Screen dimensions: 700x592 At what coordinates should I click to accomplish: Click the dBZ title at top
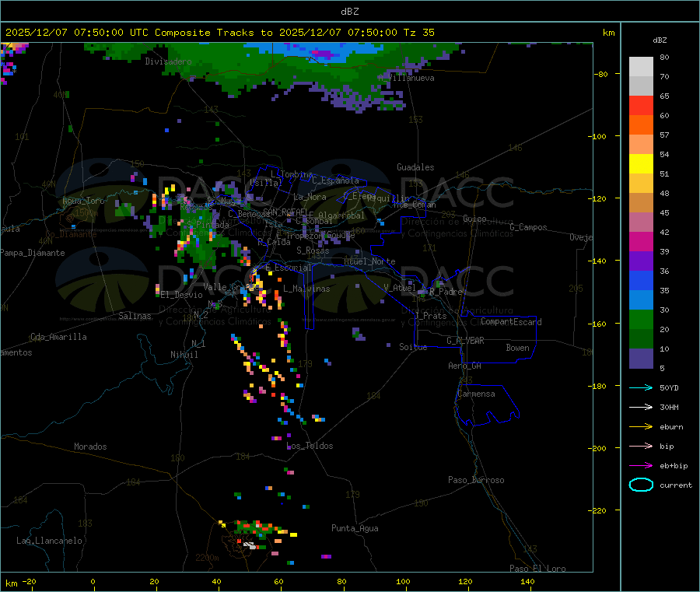click(349, 12)
